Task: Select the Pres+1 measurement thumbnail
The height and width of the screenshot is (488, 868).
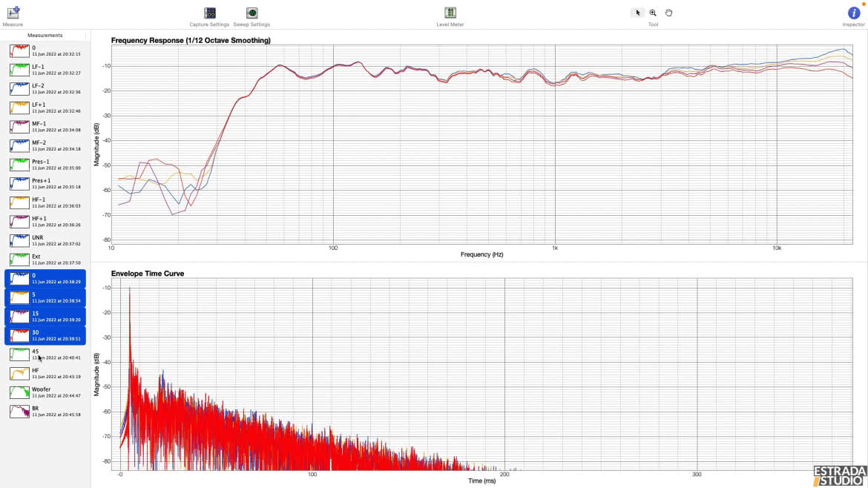Action: (19, 184)
